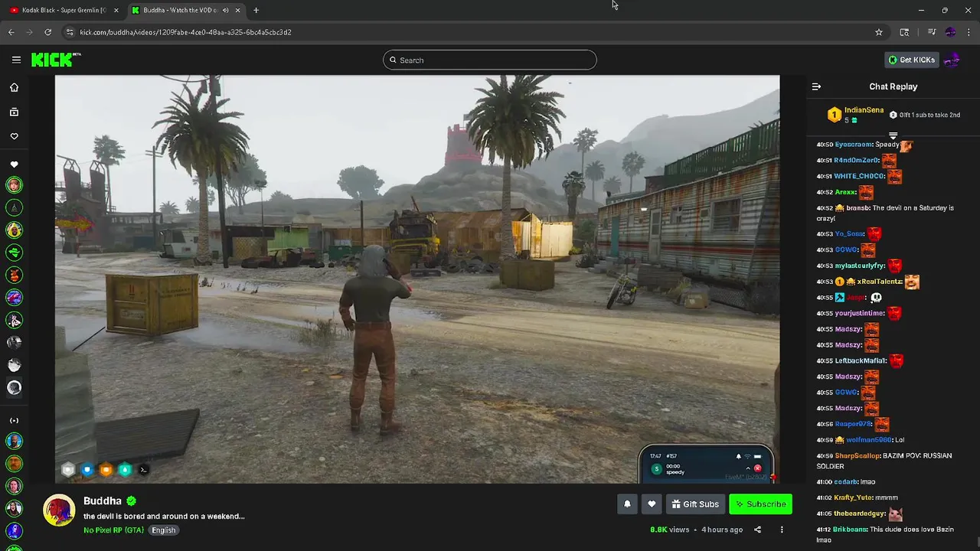Viewport: 980px width, 551px height.
Task: Close the Buddha VOD tab
Action: (237, 10)
